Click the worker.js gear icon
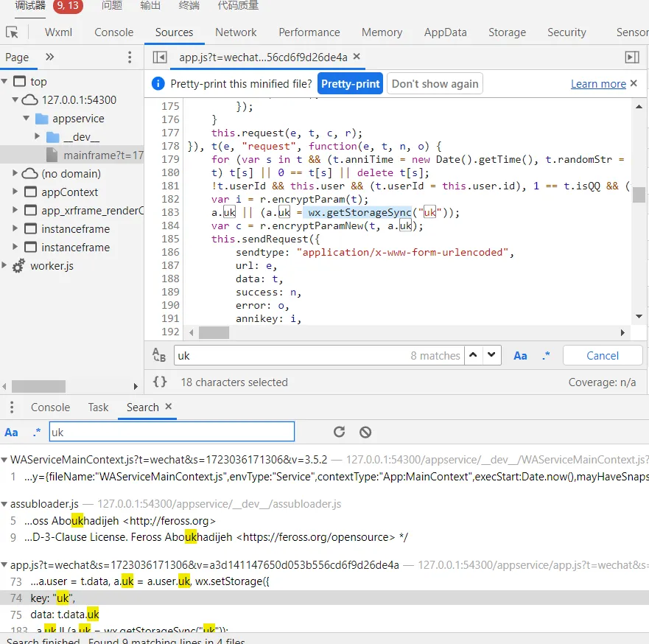 click(x=18, y=266)
